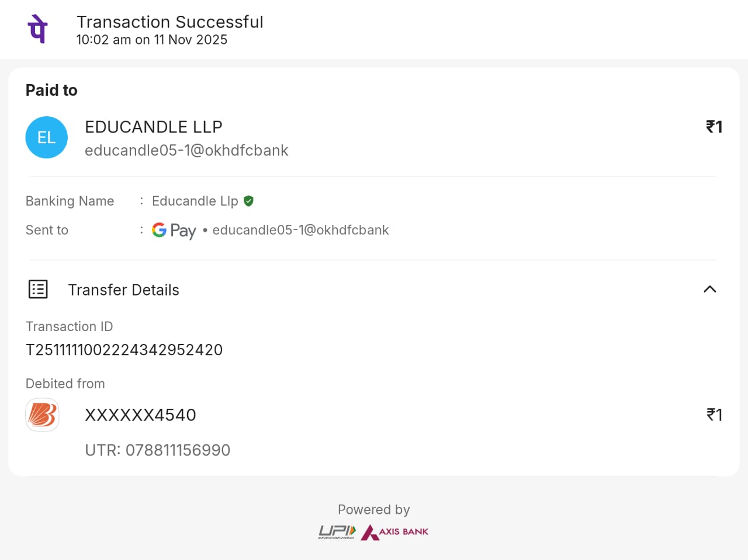Image resolution: width=748 pixels, height=560 pixels.
Task: Click the Transfer Details heading
Action: pos(123,290)
